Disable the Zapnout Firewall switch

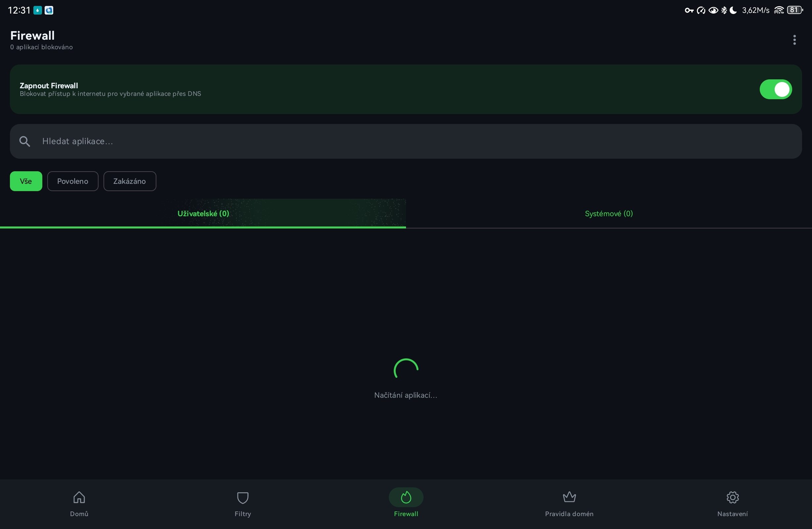coord(776,89)
